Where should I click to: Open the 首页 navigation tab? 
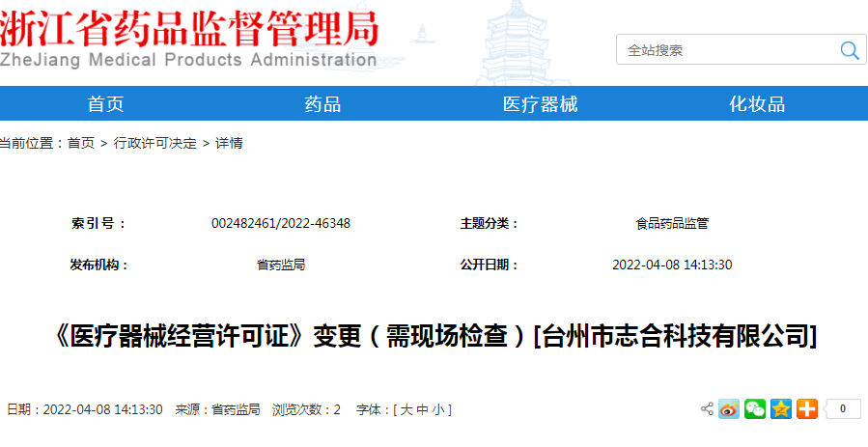pyautogui.click(x=106, y=104)
